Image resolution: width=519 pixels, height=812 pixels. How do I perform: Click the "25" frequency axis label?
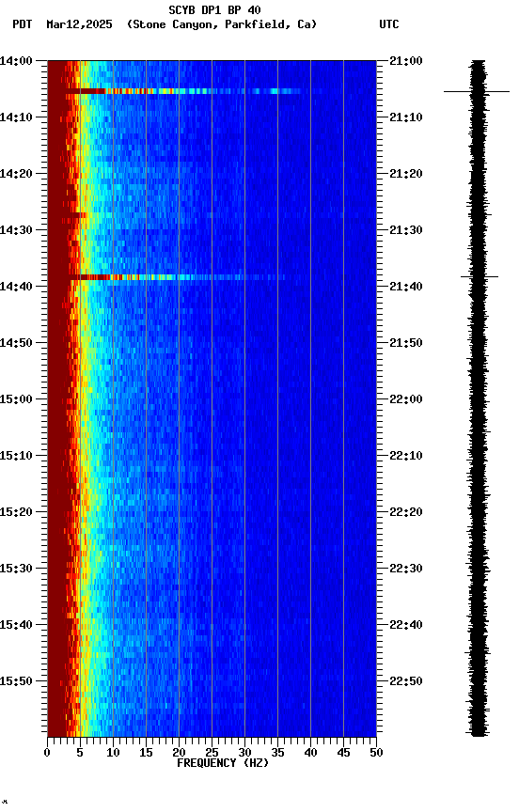212,753
